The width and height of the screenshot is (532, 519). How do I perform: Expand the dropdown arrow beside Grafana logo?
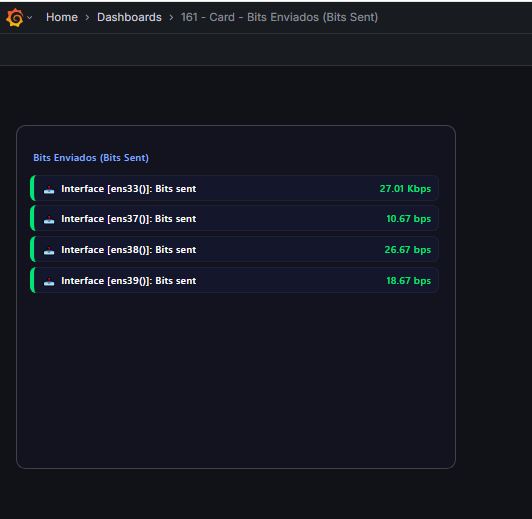30,18
